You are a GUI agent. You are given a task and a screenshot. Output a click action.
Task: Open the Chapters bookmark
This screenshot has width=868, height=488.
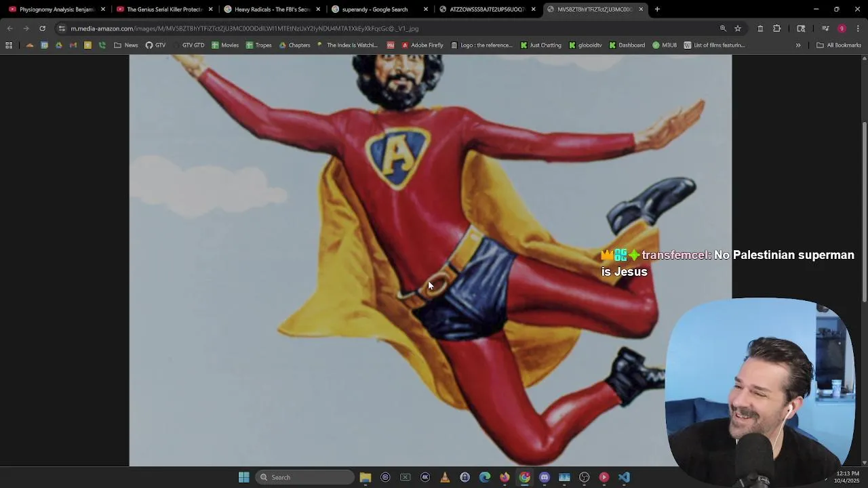click(x=295, y=45)
